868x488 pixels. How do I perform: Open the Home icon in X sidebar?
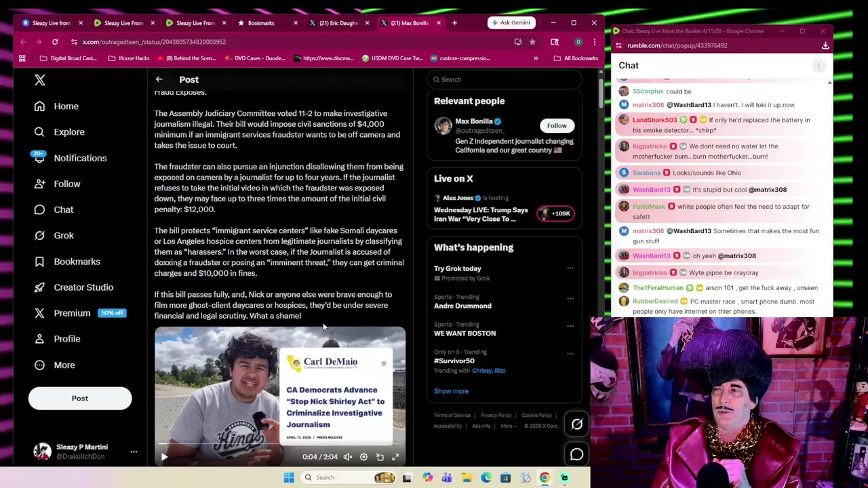pos(39,106)
